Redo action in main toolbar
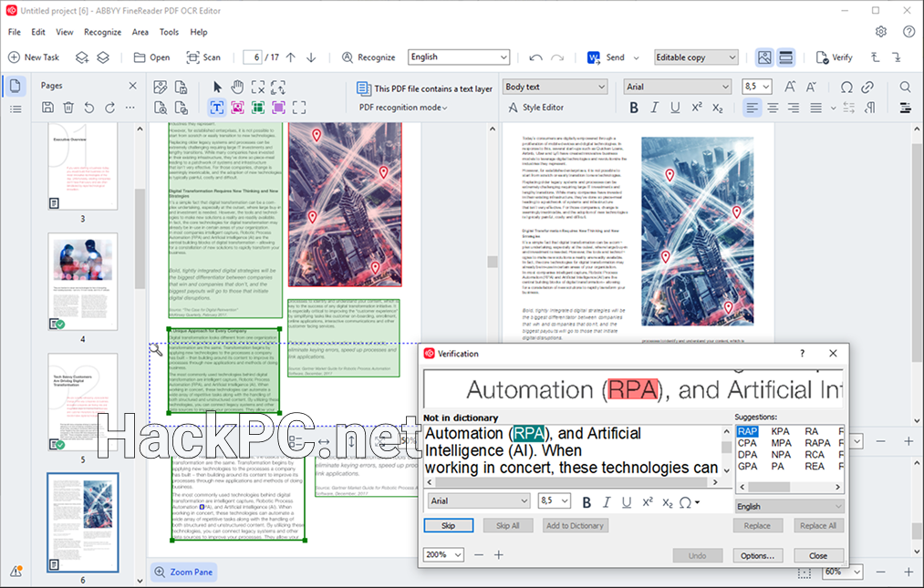Screen dimensions: 924x588 pos(557,57)
